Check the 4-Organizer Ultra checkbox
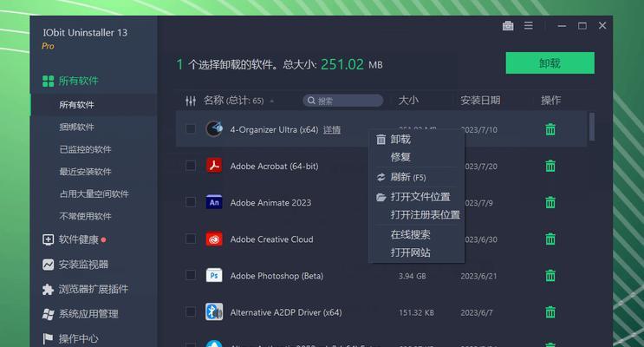Image resolution: width=644 pixels, height=347 pixels. [190, 128]
